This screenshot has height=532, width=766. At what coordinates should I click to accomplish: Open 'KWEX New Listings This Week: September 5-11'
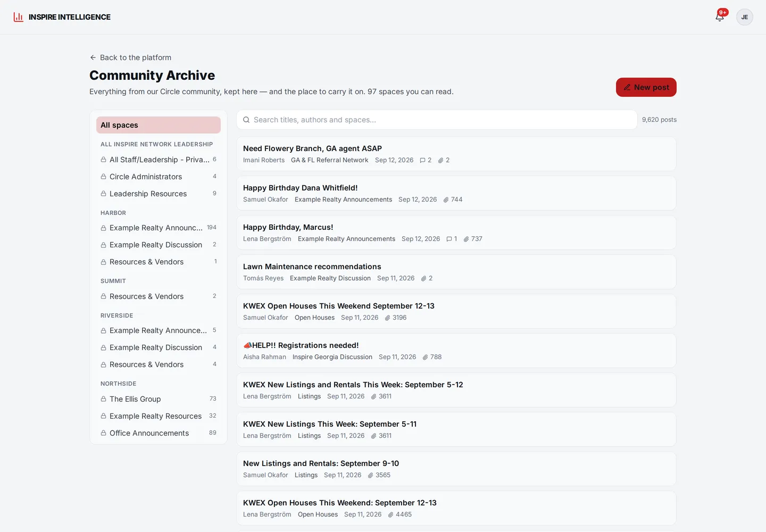tap(456, 429)
